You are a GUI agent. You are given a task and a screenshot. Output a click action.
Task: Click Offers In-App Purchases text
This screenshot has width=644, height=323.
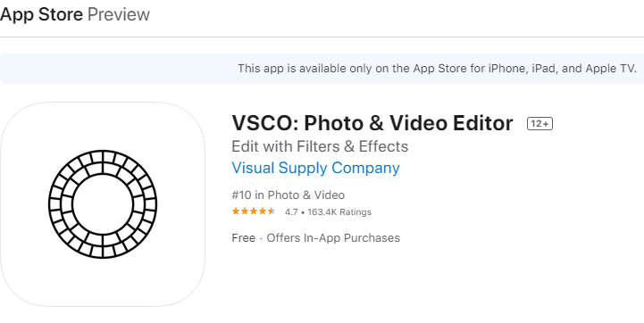tap(333, 238)
